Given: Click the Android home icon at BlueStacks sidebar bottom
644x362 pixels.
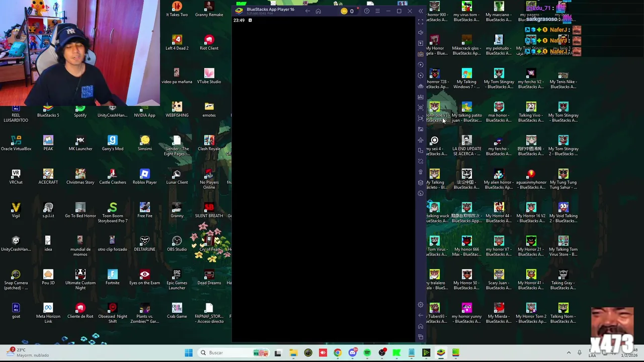Looking at the screenshot, I should coord(421,326).
